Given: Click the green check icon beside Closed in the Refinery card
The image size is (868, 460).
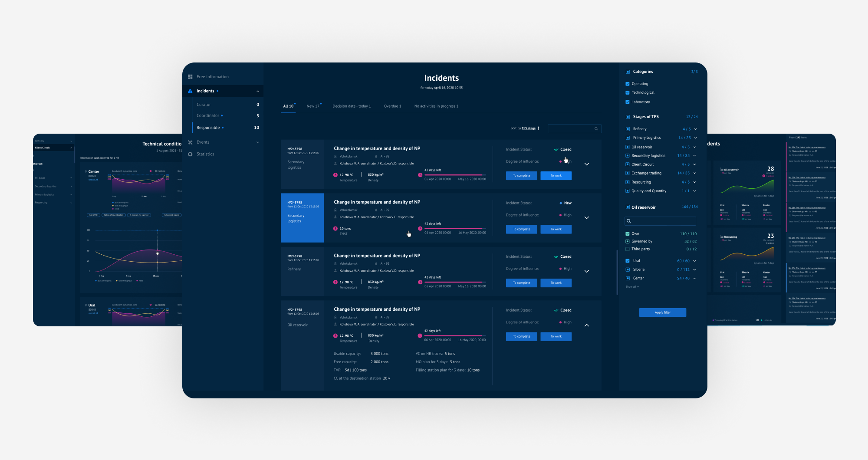Looking at the screenshot, I should (556, 256).
